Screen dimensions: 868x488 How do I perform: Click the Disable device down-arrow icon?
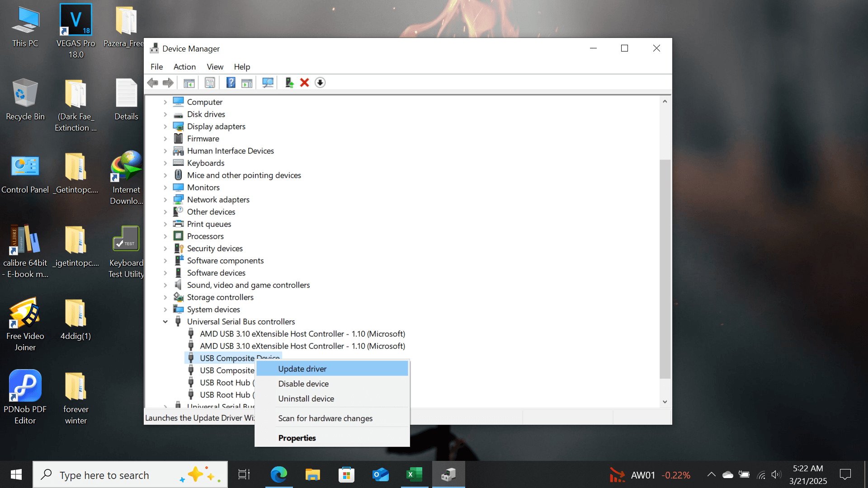coord(320,83)
